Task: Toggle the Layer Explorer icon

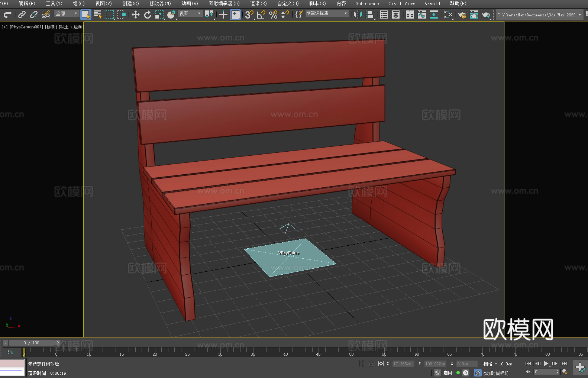Action: pyautogui.click(x=396, y=14)
